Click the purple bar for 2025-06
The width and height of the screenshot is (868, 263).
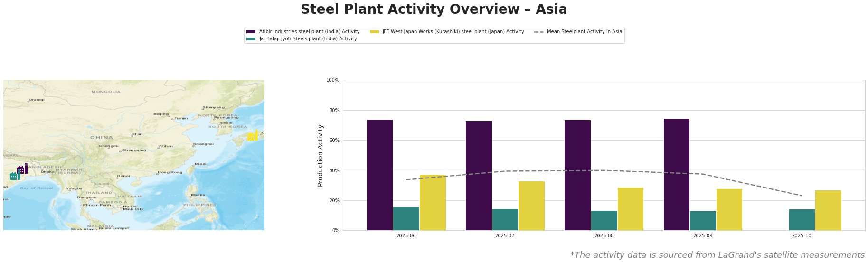coord(380,175)
